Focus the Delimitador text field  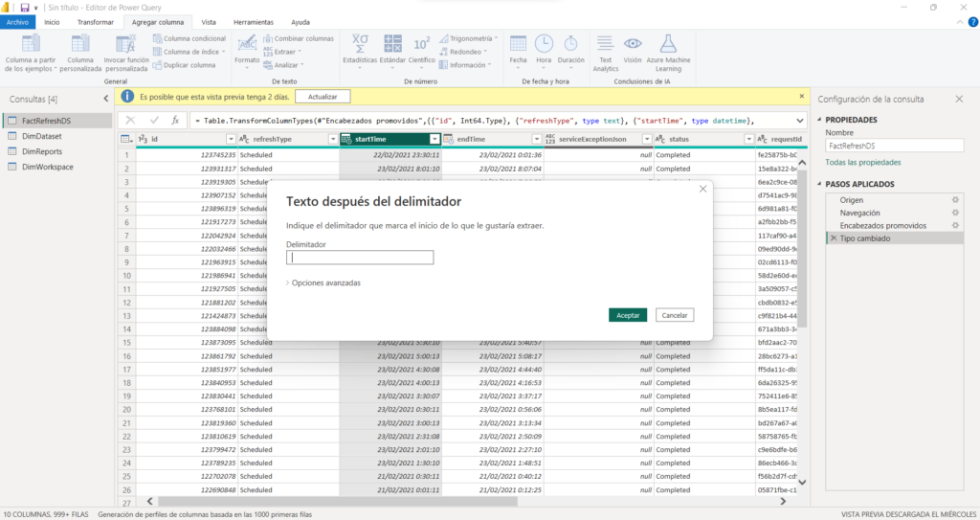[361, 257]
